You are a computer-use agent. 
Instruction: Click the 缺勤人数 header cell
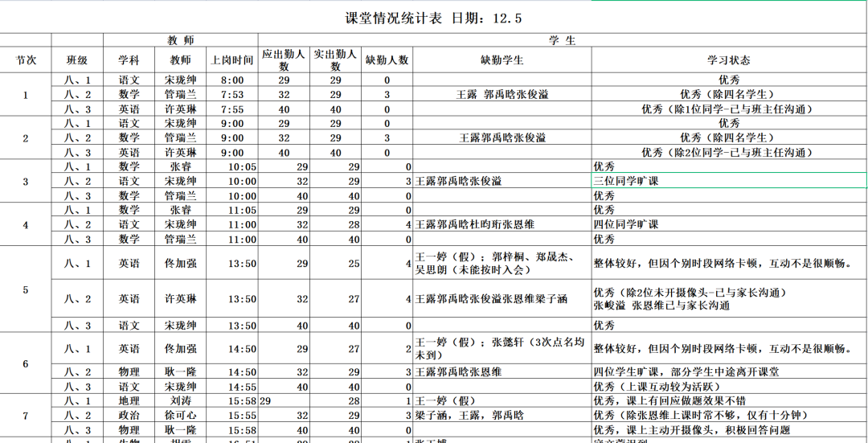[x=387, y=59]
